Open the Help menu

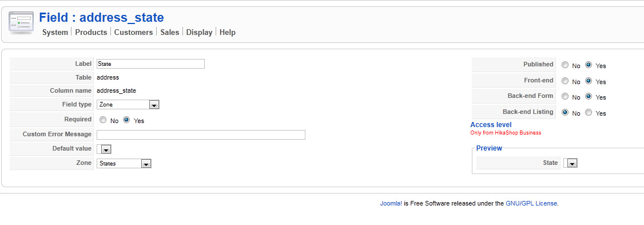pos(228,32)
